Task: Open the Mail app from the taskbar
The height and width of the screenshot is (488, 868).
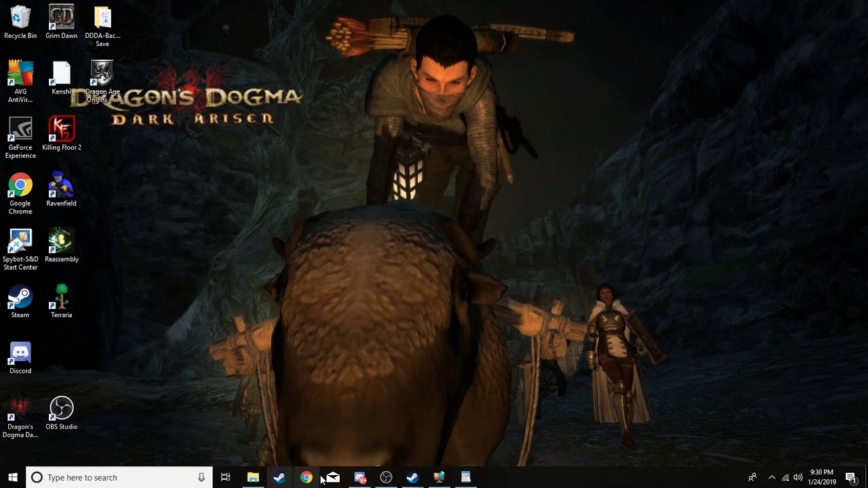Action: point(333,477)
